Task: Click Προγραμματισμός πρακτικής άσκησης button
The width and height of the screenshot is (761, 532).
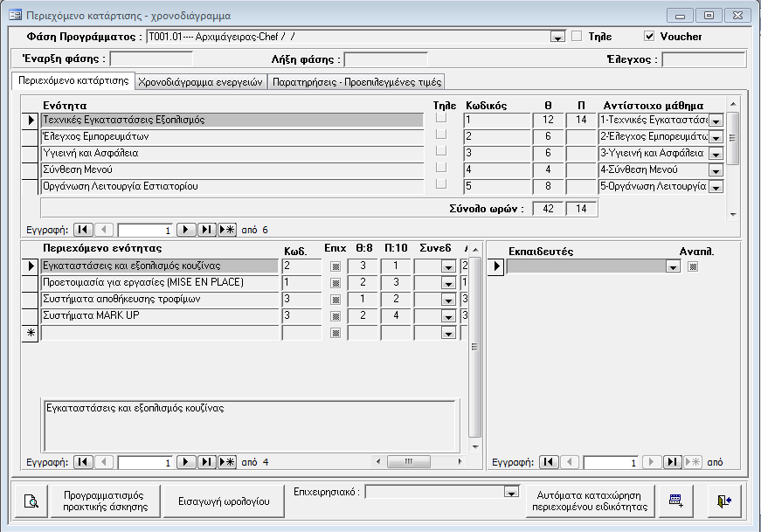Action: 106,501
